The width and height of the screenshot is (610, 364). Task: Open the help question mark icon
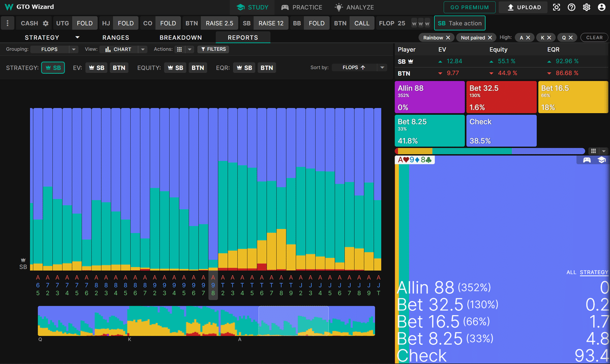click(x=571, y=7)
